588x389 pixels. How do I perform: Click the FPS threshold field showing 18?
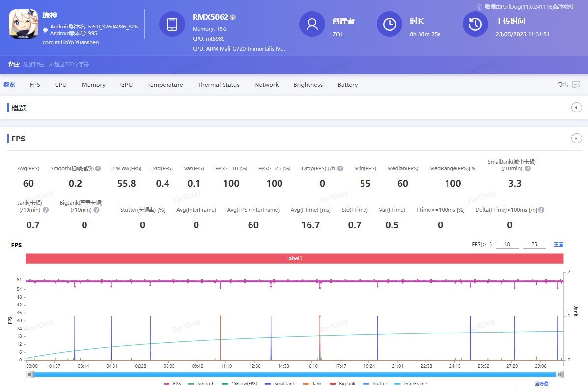(507, 244)
